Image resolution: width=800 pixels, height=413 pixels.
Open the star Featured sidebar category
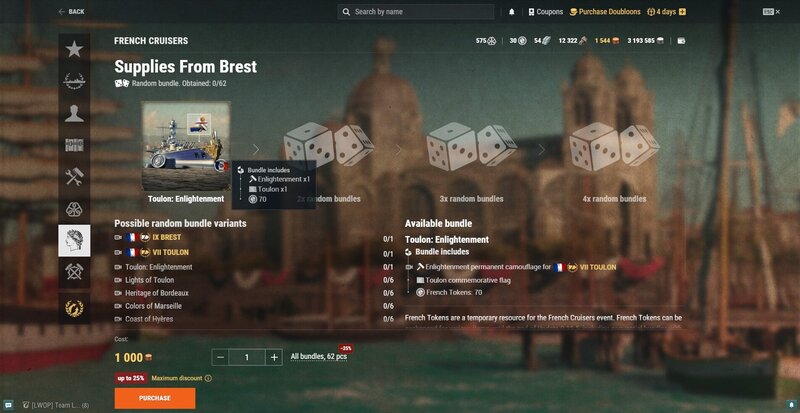click(x=74, y=50)
